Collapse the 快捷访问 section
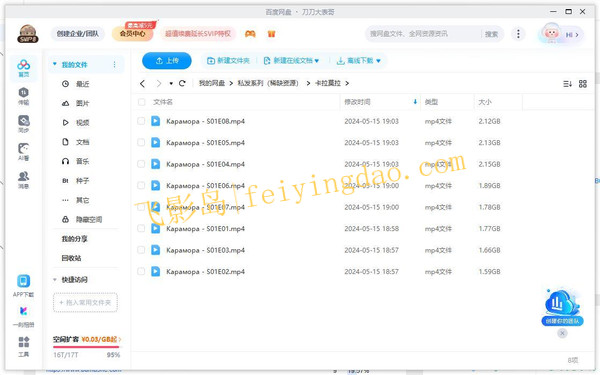This screenshot has width=600, height=375. coord(55,280)
